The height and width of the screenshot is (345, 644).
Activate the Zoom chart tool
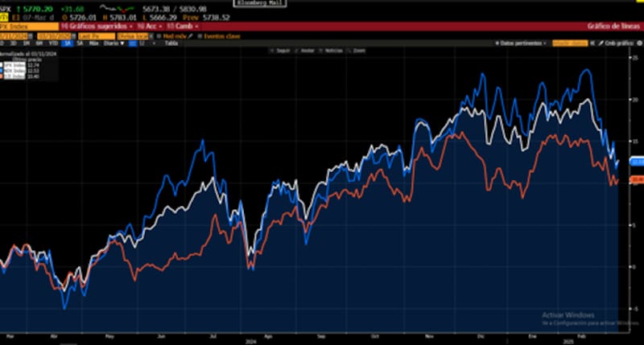358,50
